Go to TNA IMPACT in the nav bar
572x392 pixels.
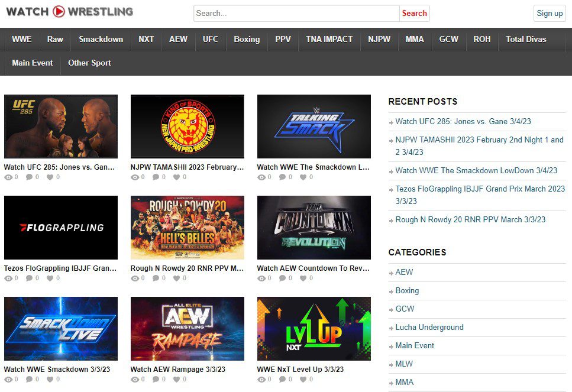[329, 40]
